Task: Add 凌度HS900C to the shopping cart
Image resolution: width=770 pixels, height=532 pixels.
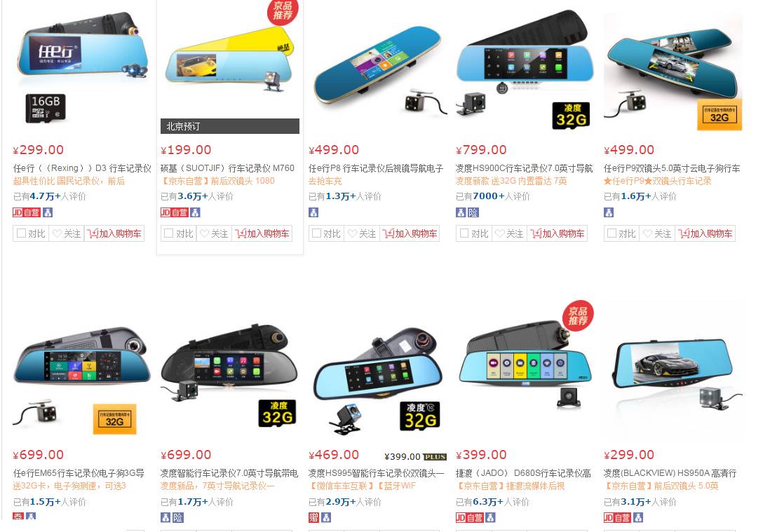Action: [558, 233]
